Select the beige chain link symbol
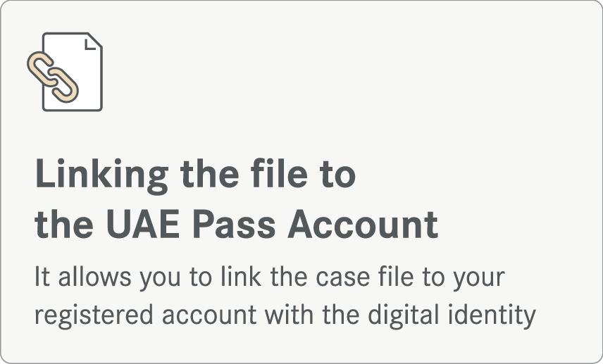The image size is (603, 364). (x=53, y=77)
